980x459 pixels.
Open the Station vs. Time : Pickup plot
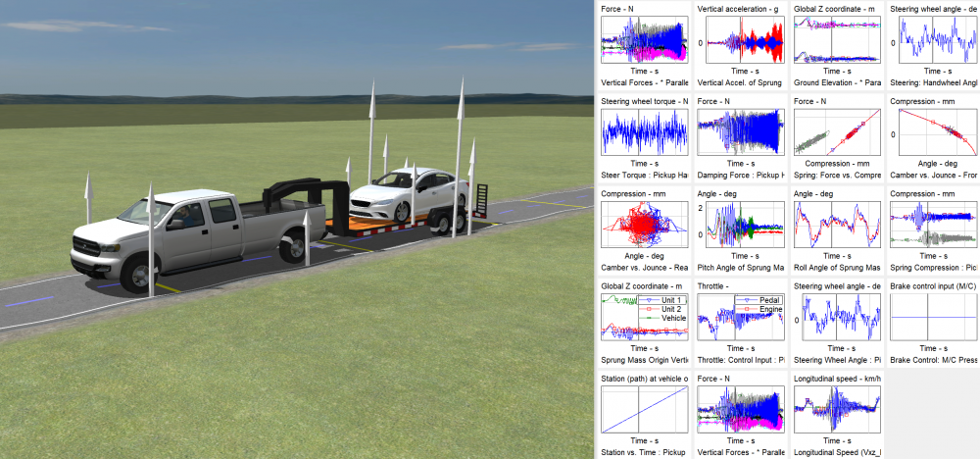[x=646, y=409]
